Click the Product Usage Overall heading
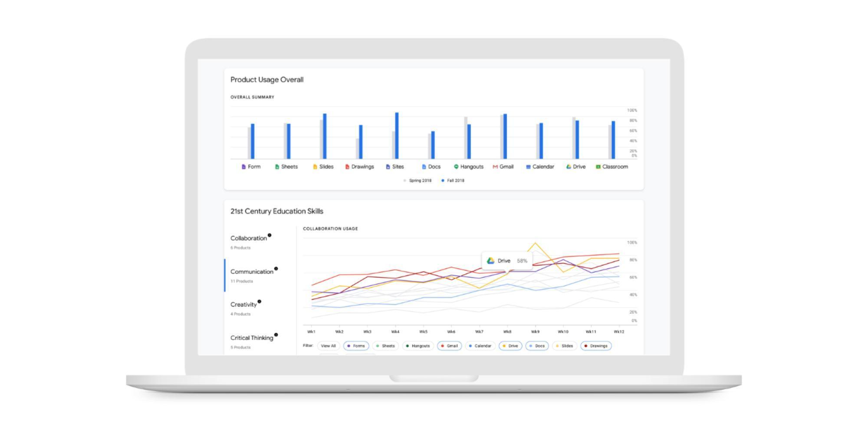The width and height of the screenshot is (868, 434). tap(267, 80)
